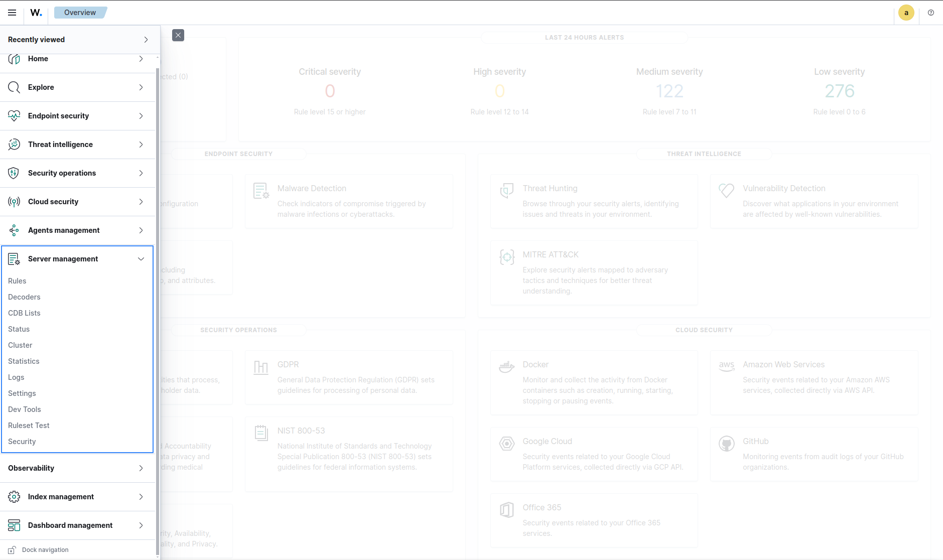The width and height of the screenshot is (943, 560).
Task: Expand the Explore section chevron
Action: click(141, 87)
